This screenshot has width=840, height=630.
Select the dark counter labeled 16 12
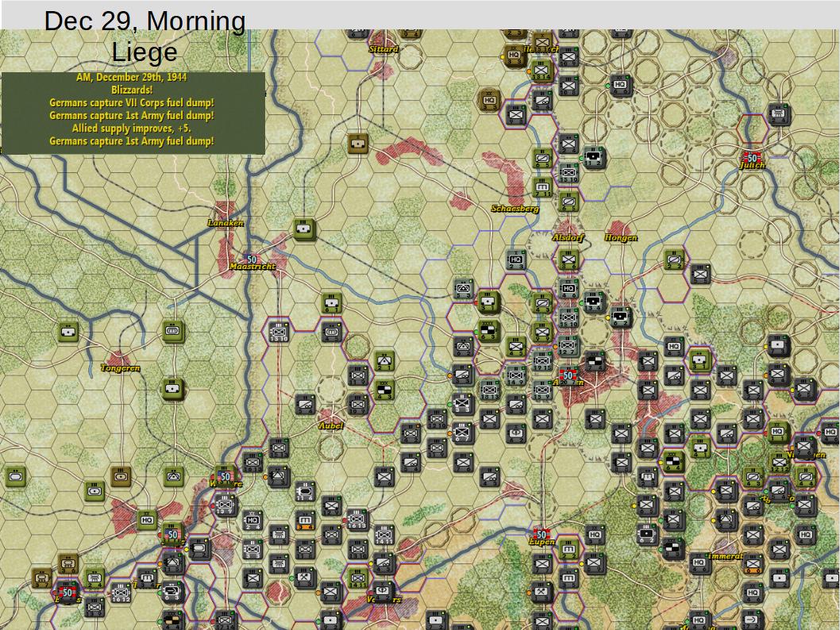pos(121,593)
